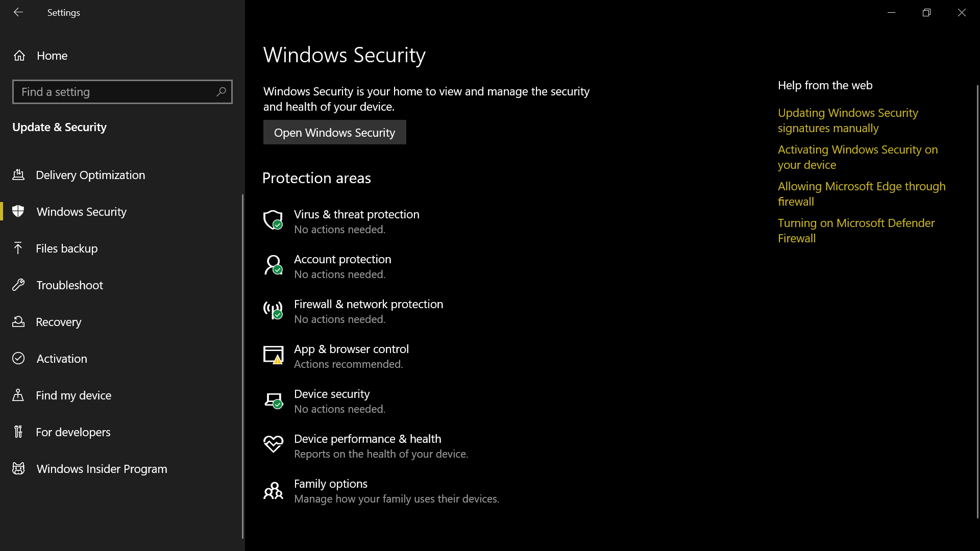The image size is (980, 551).
Task: Follow the 'Turning on Microsoft Defender Firewall' link
Action: point(856,231)
